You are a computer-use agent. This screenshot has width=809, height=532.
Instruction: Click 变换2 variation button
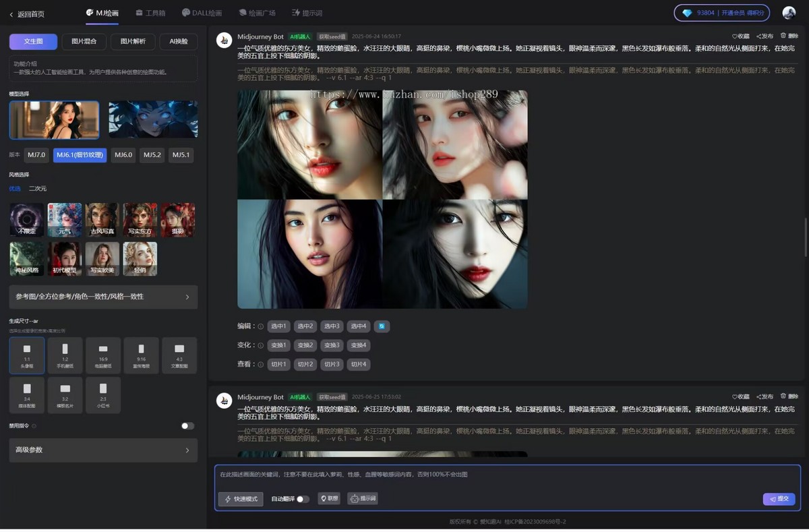coord(305,345)
